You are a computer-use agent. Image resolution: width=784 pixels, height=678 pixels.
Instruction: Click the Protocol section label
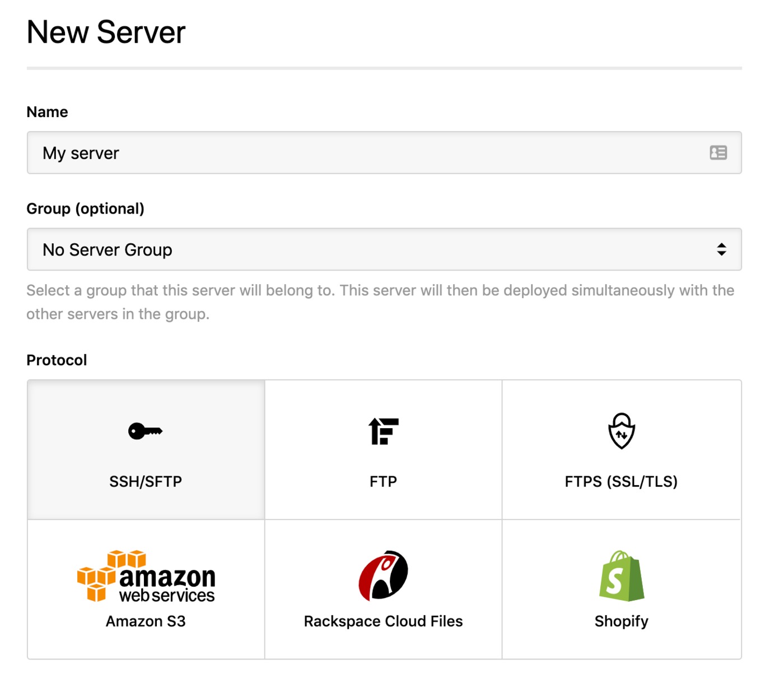click(x=57, y=360)
